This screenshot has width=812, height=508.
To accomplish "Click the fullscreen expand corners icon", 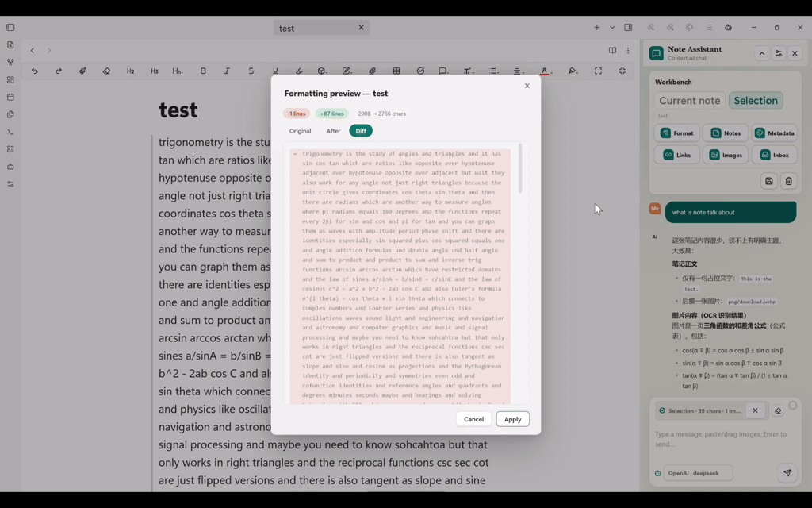I will coord(598,71).
